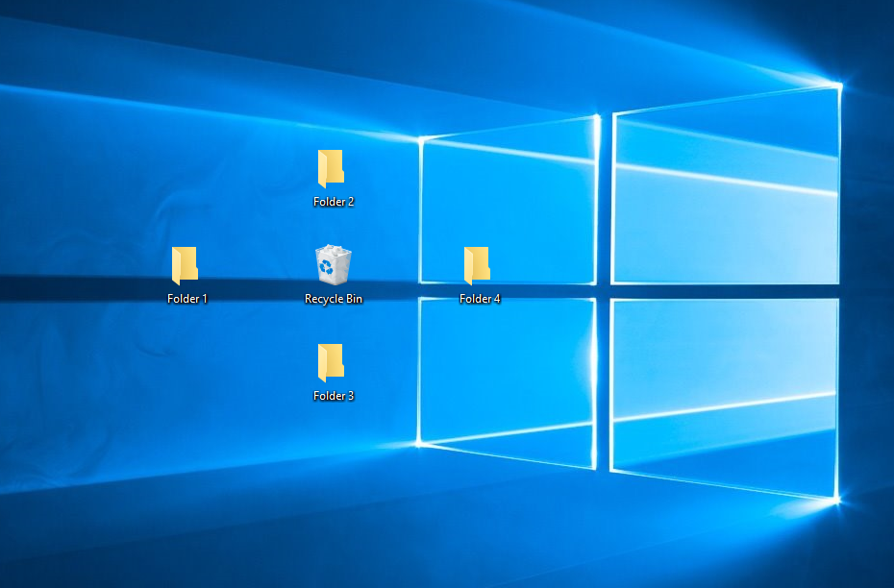Select the Recycle Bin icon

click(333, 264)
